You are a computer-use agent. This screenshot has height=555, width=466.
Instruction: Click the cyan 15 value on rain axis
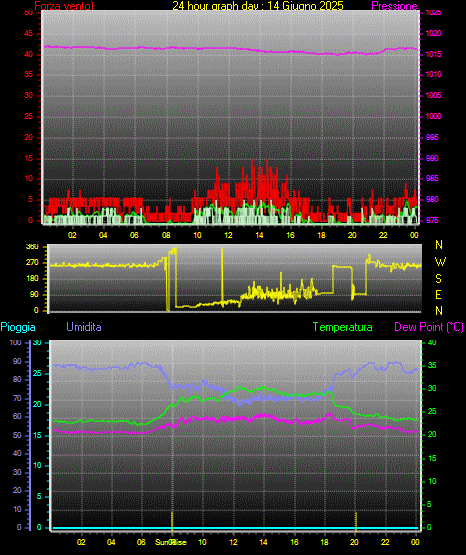[37, 435]
